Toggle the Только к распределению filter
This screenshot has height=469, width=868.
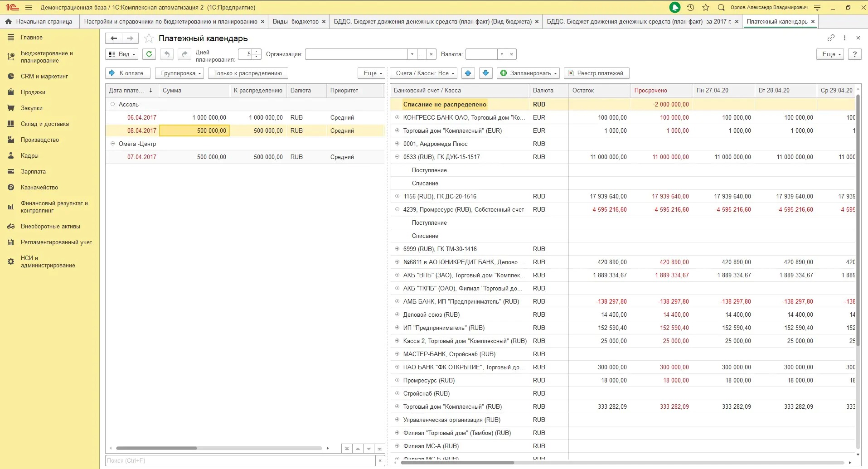point(248,73)
